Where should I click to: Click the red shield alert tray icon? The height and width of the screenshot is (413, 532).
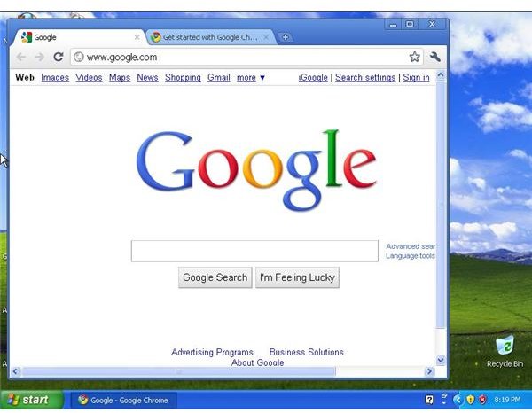[482, 400]
